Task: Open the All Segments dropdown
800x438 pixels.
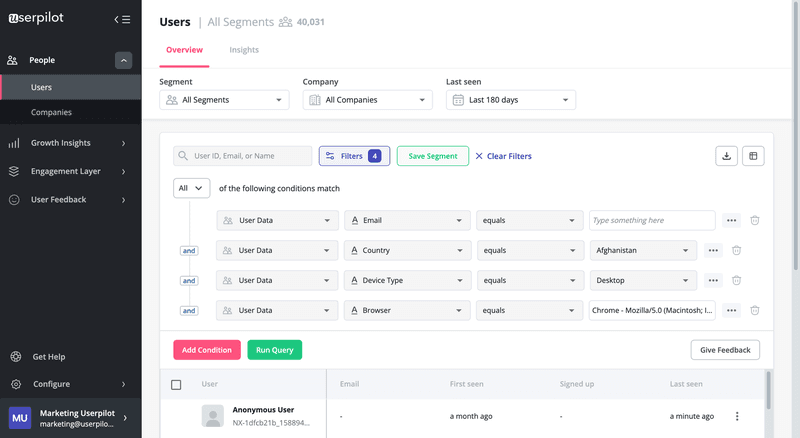Action: coord(224,100)
